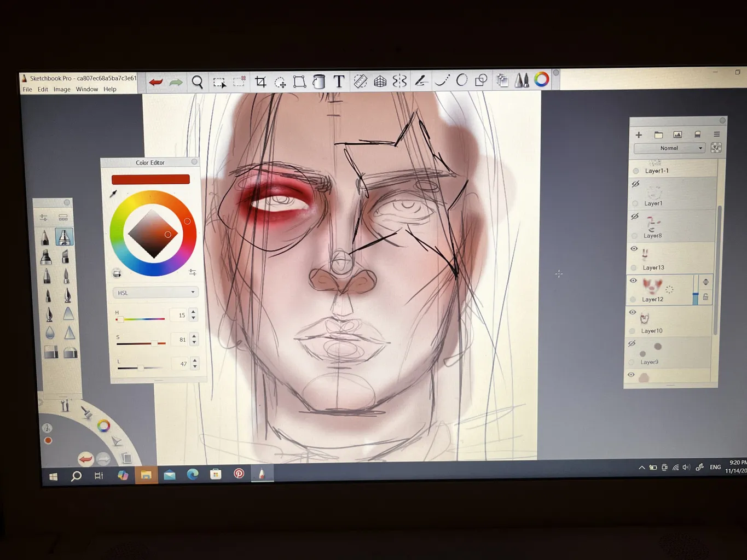The image size is (747, 560).
Task: Click the Undo red arrow in toolbar
Action: (x=156, y=82)
